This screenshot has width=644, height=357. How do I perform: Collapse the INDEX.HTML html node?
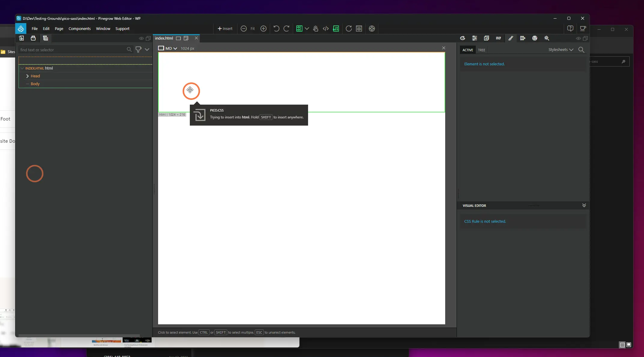click(x=22, y=68)
